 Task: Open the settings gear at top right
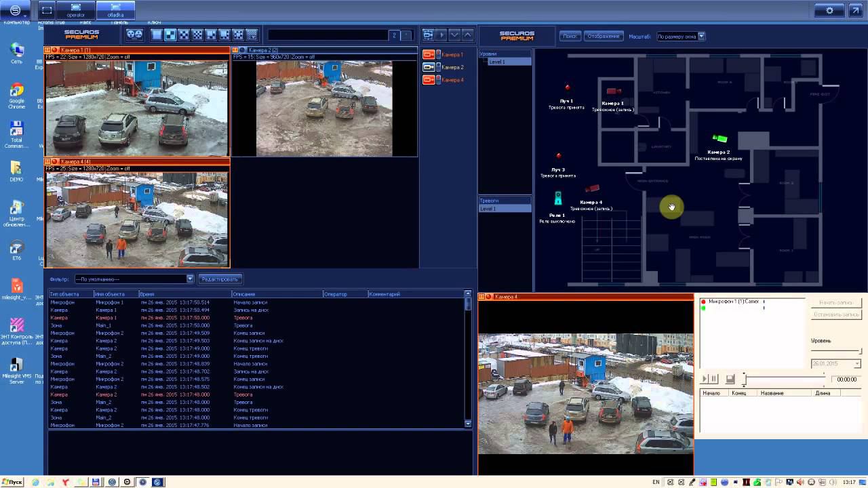(829, 11)
